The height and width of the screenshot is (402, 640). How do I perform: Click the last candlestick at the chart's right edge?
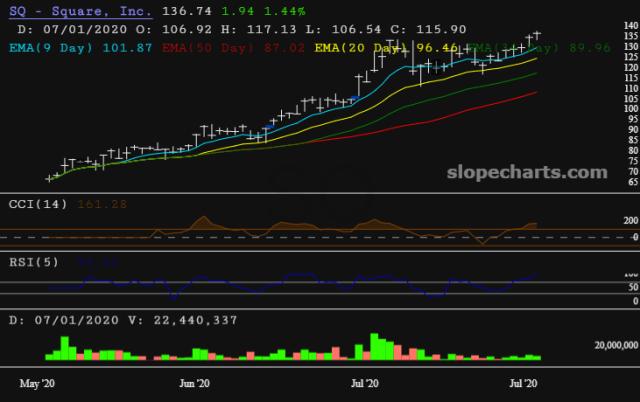(538, 35)
